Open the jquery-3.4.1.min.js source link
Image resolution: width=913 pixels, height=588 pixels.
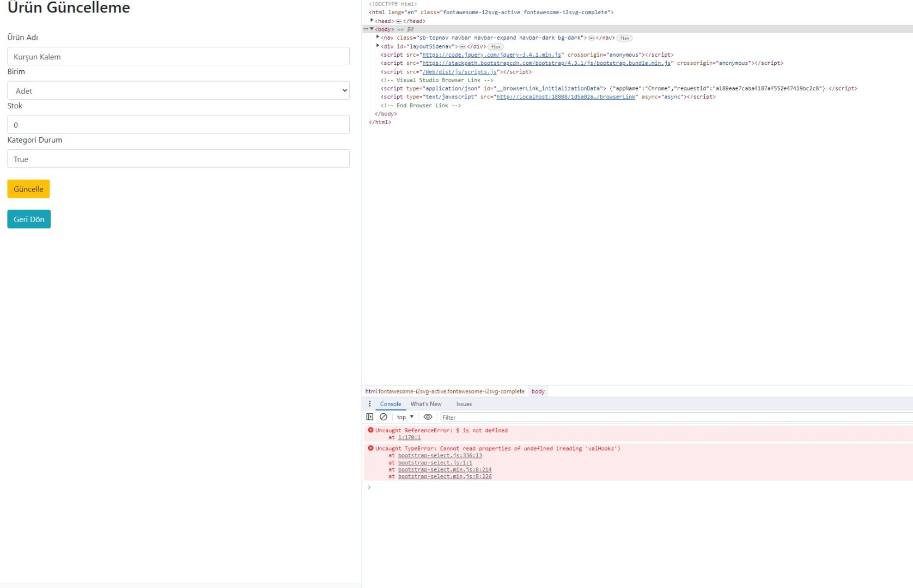491,55
